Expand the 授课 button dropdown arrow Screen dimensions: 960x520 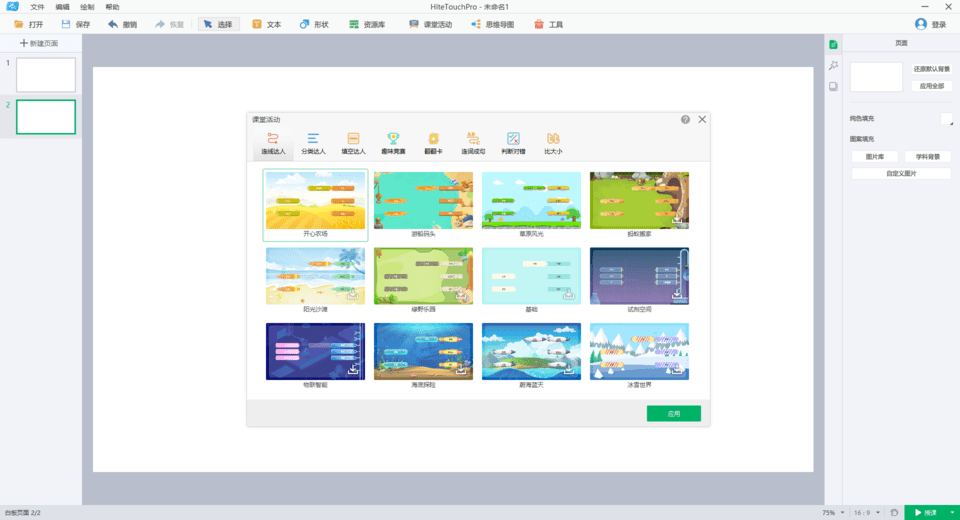click(x=952, y=512)
